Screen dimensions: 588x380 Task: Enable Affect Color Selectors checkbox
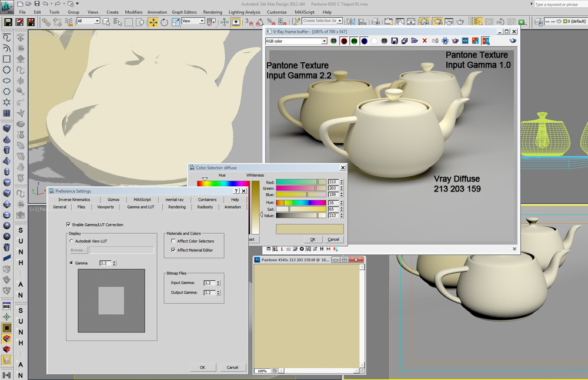pyautogui.click(x=173, y=241)
